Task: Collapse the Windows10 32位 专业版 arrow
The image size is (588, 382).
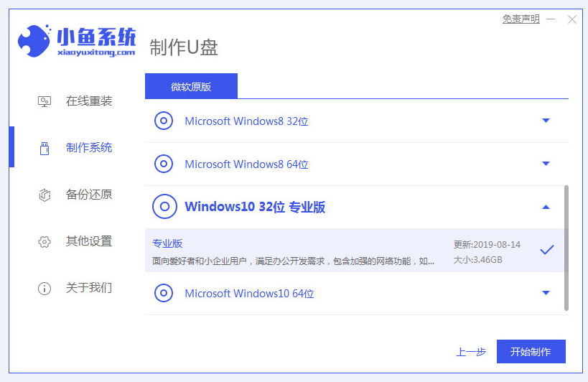Action: [546, 207]
